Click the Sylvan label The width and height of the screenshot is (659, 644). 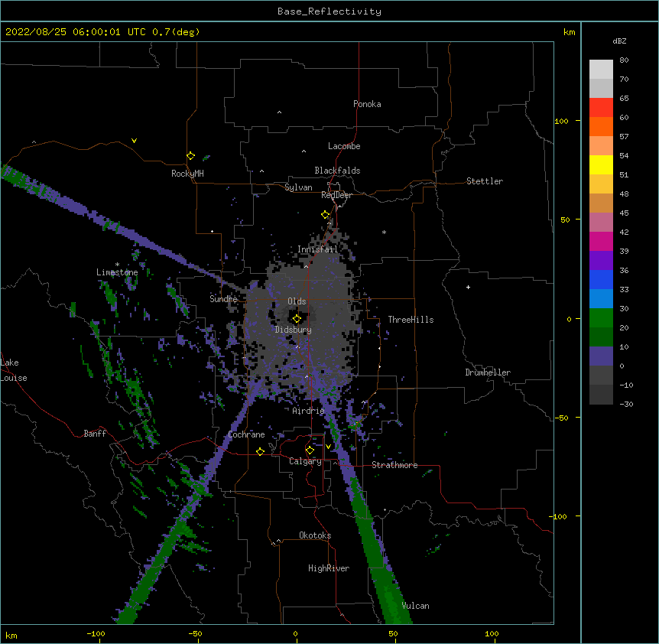(298, 187)
